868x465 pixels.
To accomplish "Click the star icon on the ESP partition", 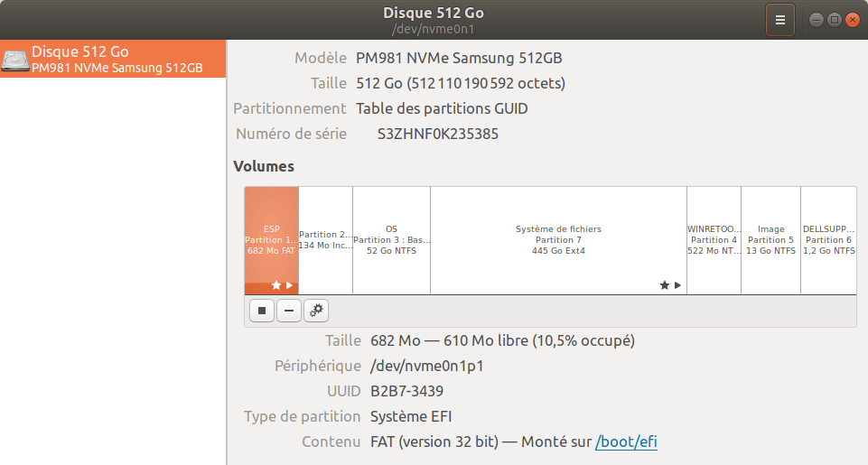I will click(276, 285).
